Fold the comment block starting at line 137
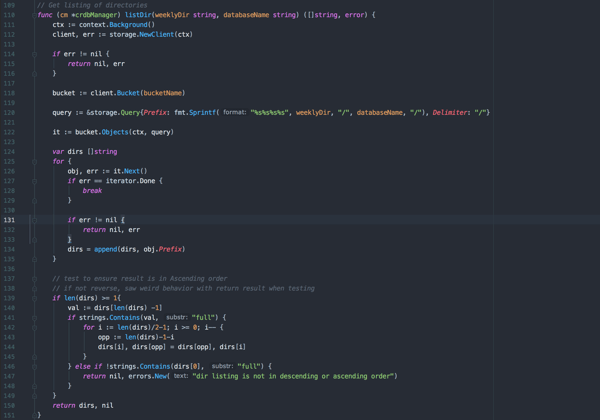This screenshot has height=420, width=600. pyautogui.click(x=34, y=279)
